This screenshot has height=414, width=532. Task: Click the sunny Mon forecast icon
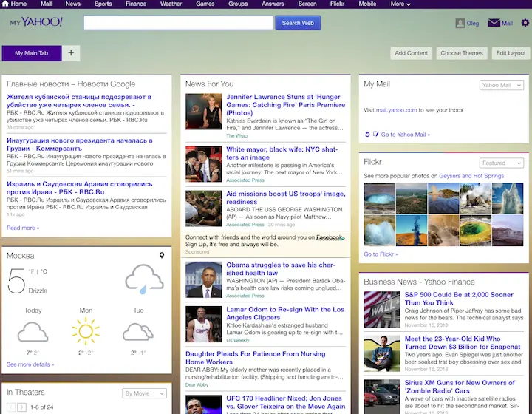click(x=86, y=331)
